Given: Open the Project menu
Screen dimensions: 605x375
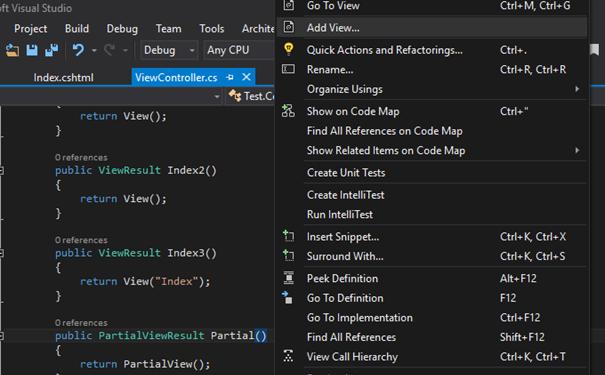Looking at the screenshot, I should pos(30,29).
